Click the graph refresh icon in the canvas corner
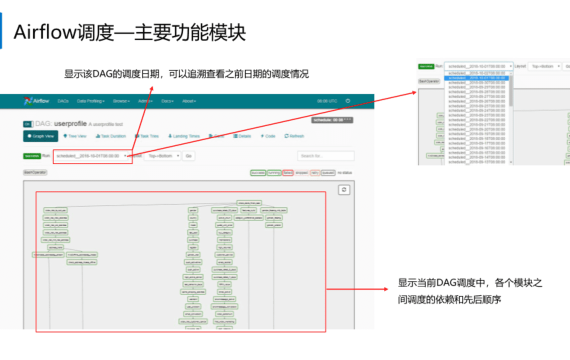The width and height of the screenshot is (570, 360). pyautogui.click(x=344, y=190)
